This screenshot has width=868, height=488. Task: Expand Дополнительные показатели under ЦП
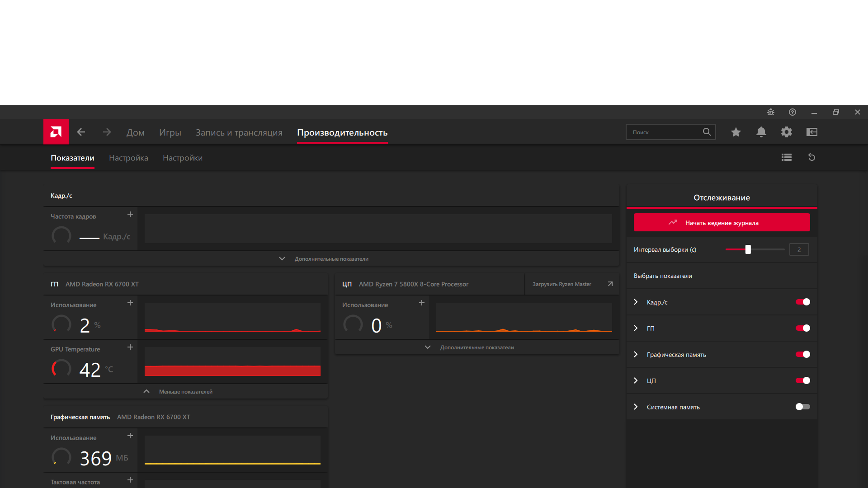[476, 347]
